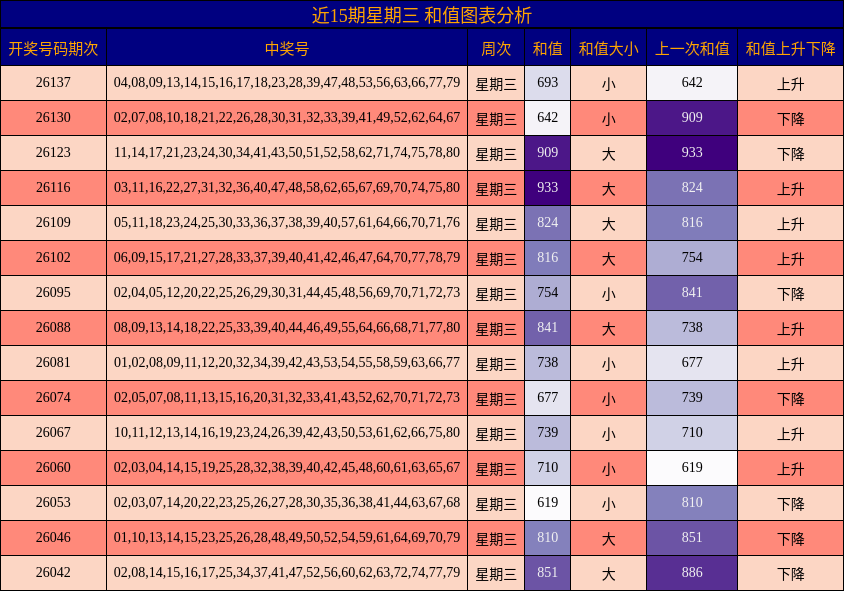Click the 和值上升下降 column header
Screen dimensions: 844x591
click(x=790, y=48)
